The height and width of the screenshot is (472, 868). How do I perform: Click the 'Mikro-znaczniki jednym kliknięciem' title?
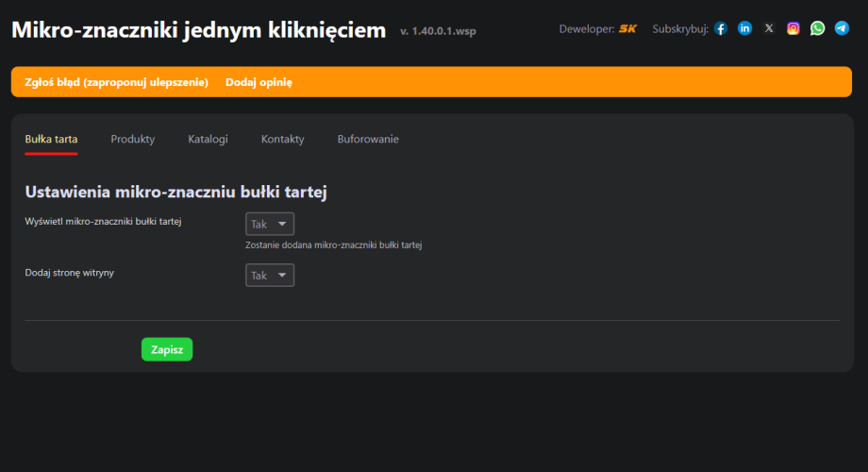point(198,30)
